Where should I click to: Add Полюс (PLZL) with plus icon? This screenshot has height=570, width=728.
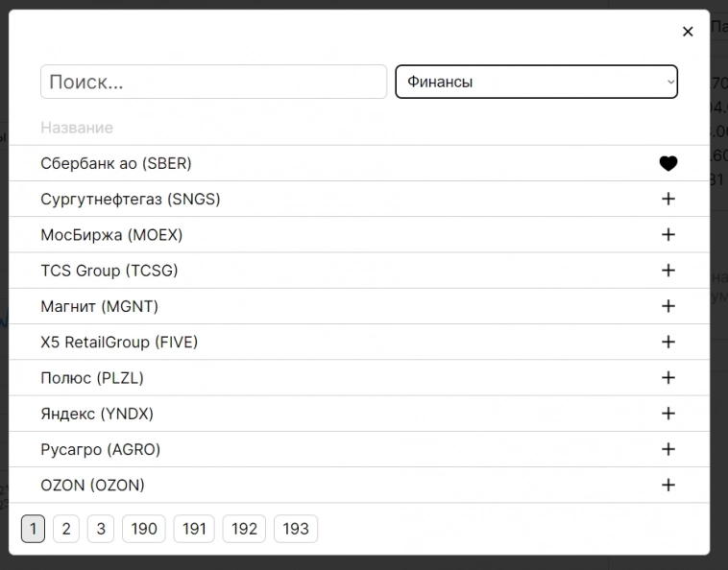668,377
